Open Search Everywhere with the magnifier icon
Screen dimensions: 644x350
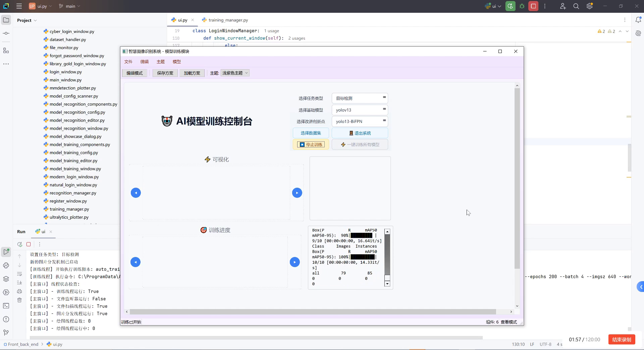tap(576, 6)
